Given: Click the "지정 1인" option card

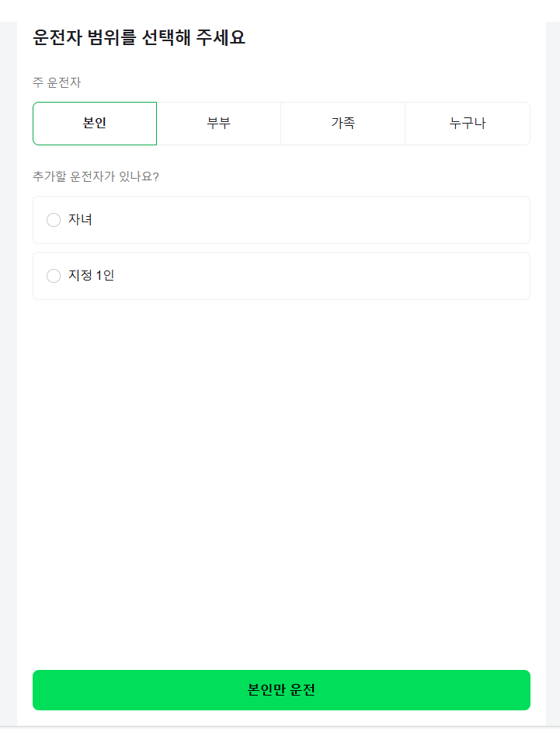Looking at the screenshot, I should click(280, 276).
